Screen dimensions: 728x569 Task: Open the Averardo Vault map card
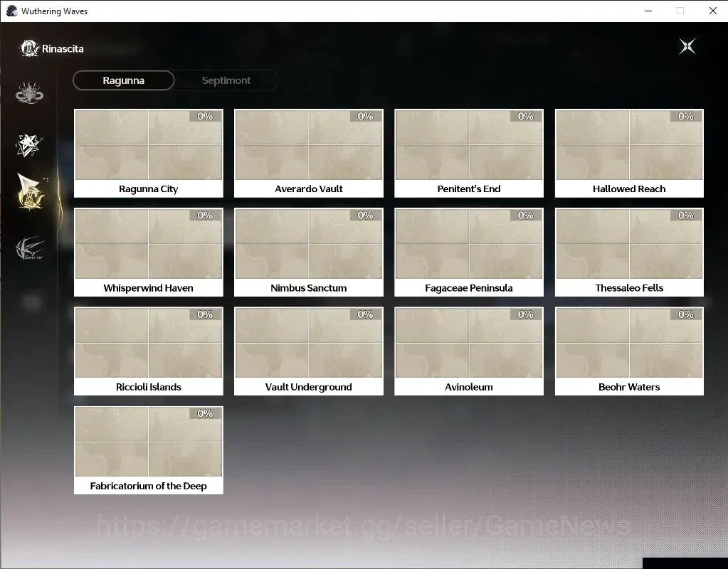point(309,153)
